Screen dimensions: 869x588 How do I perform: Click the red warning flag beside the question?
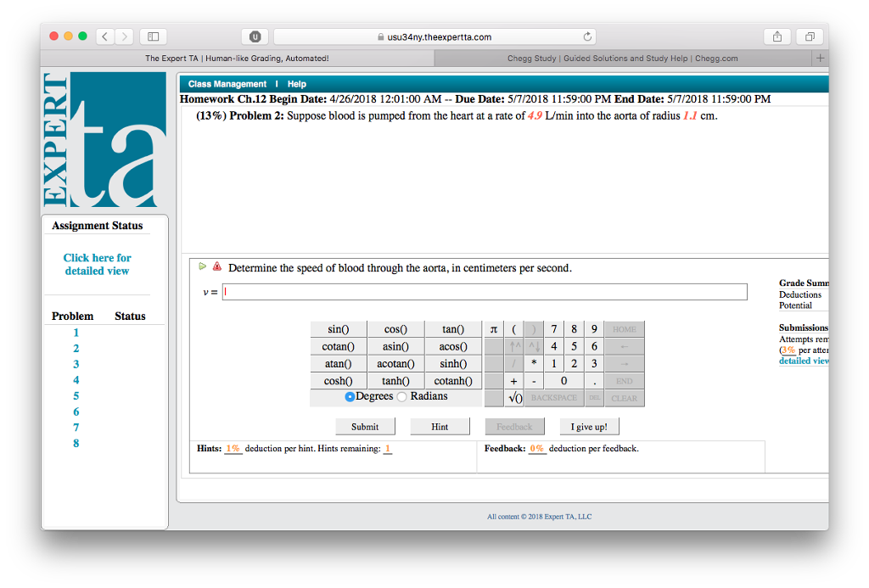(x=217, y=266)
